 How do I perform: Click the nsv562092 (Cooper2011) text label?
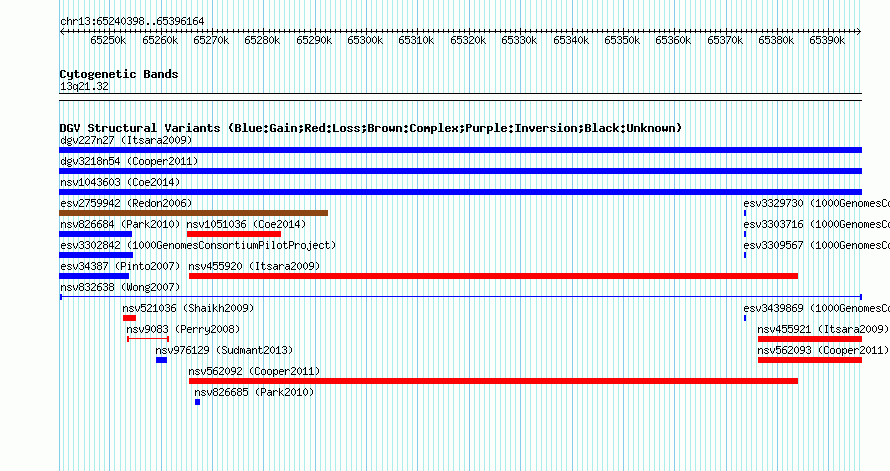click(254, 371)
